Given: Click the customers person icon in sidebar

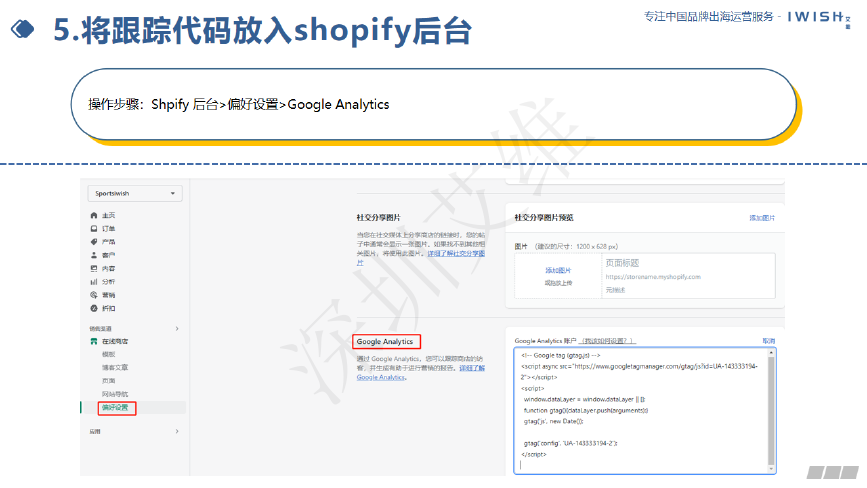Looking at the screenshot, I should [x=94, y=255].
